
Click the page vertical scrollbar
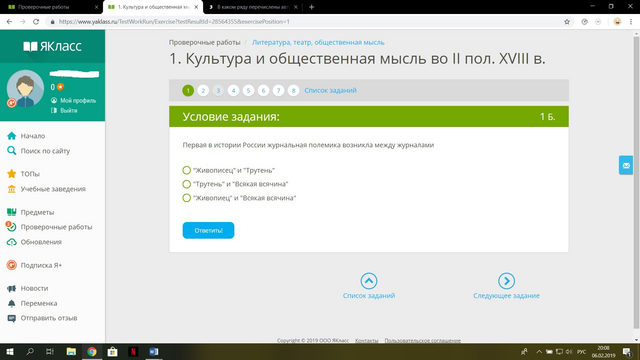click(x=636, y=182)
